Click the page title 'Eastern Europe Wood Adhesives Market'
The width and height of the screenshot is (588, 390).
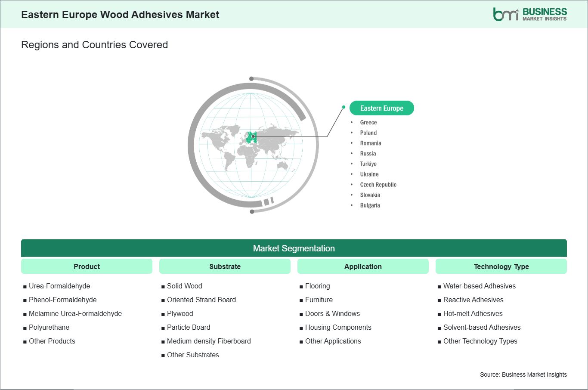(120, 15)
